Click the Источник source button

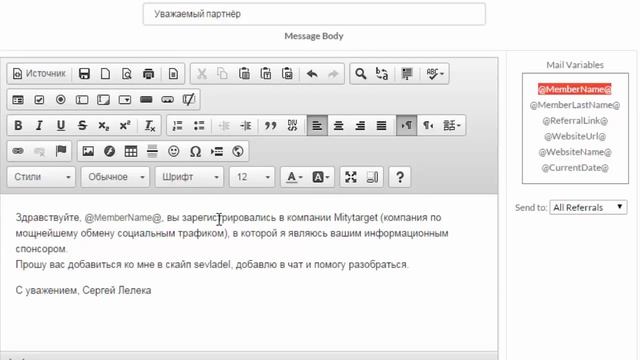click(39, 74)
